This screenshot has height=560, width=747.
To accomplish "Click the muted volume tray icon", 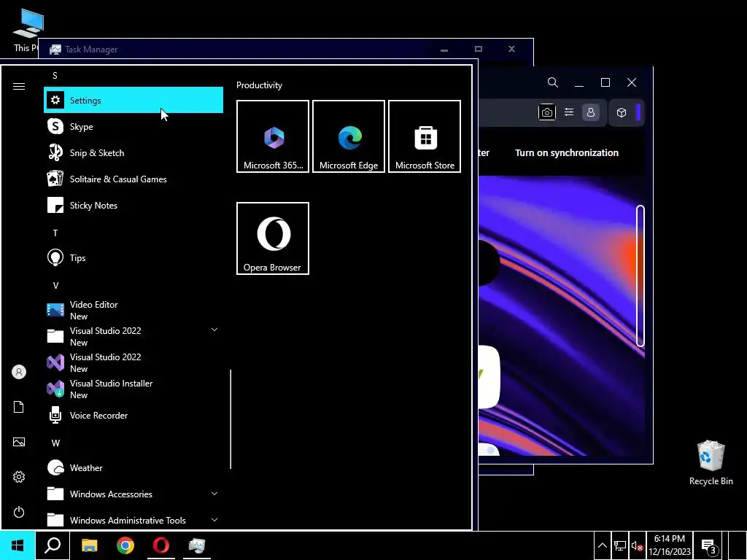I will (637, 545).
